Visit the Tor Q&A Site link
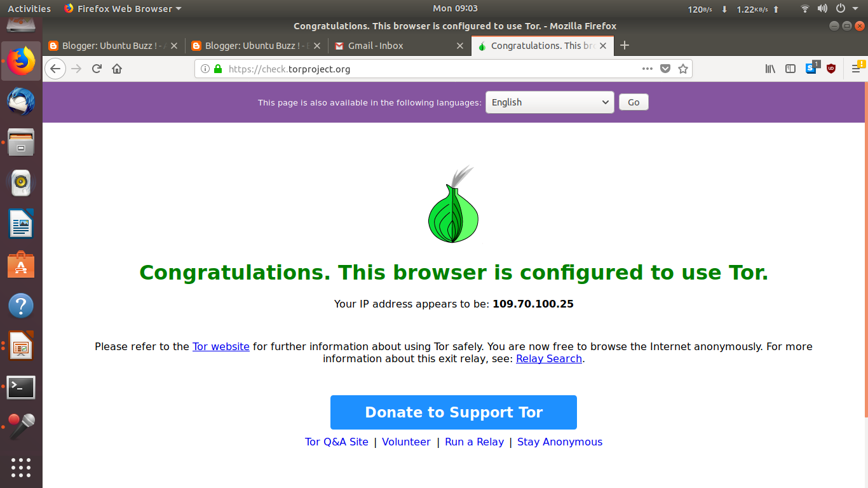The height and width of the screenshot is (488, 868). click(x=337, y=442)
